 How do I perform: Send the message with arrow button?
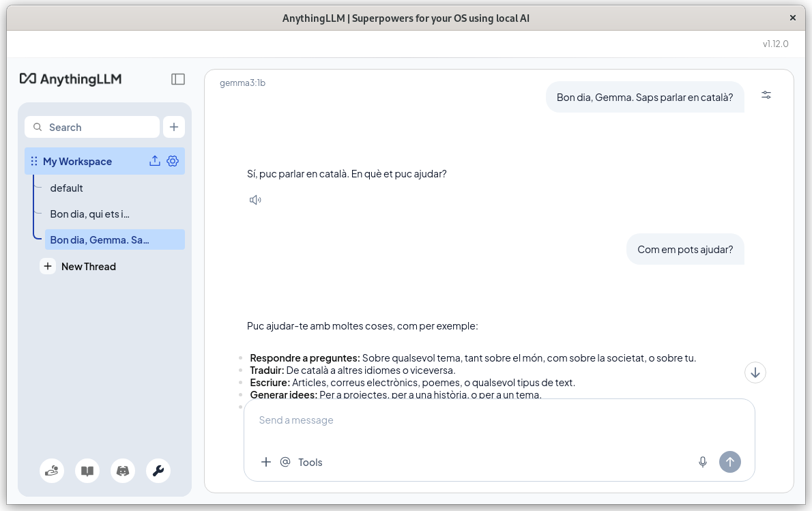[730, 462]
